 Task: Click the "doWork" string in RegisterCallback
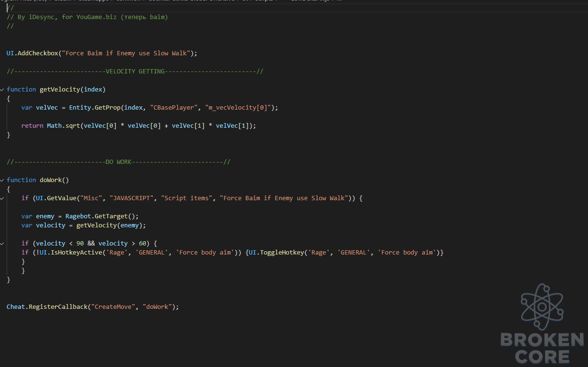157,307
